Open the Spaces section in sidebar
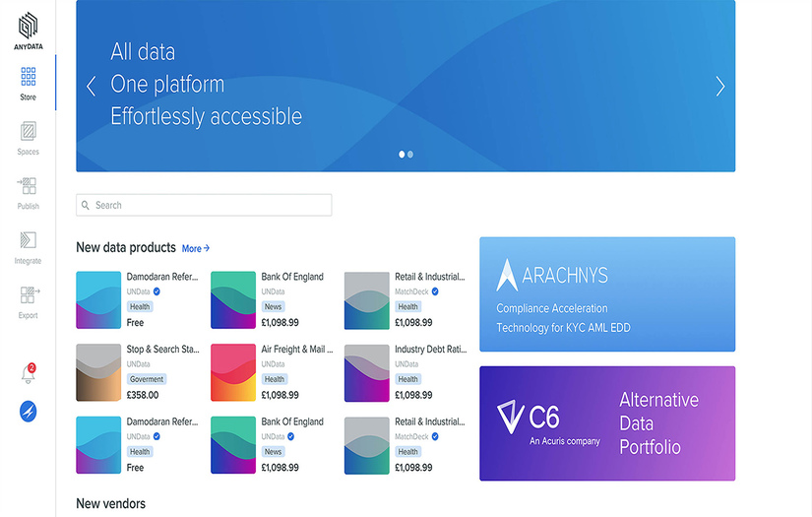The width and height of the screenshot is (812, 517). coord(28,138)
